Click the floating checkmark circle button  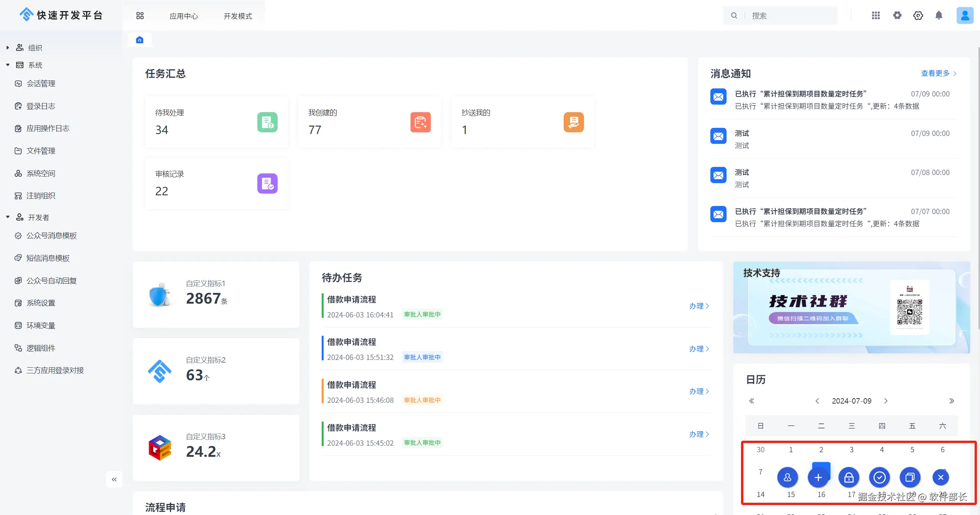click(x=879, y=477)
